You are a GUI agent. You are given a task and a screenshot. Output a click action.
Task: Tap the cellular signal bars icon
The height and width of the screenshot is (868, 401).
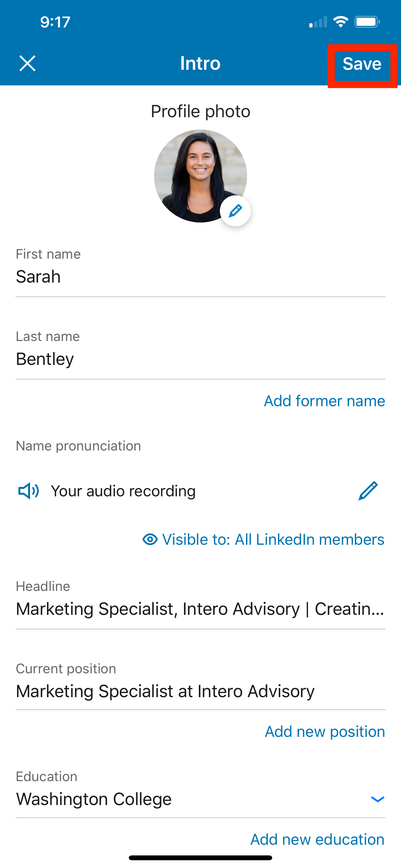click(318, 22)
